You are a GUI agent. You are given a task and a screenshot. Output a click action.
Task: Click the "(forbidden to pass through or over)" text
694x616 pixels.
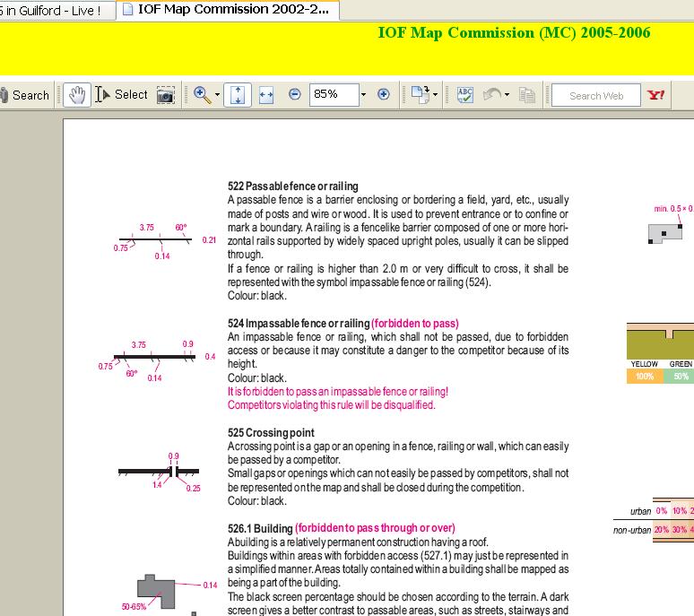375,528
